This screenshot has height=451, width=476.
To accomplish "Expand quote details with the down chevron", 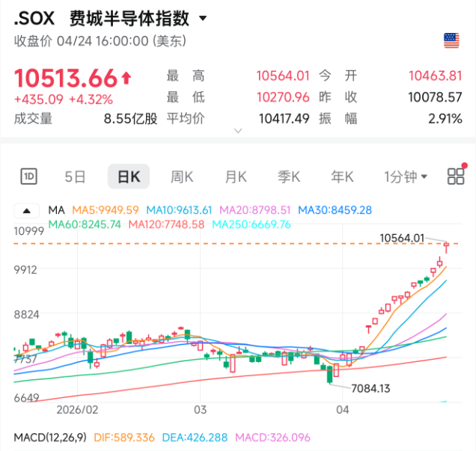I will tap(238, 131).
